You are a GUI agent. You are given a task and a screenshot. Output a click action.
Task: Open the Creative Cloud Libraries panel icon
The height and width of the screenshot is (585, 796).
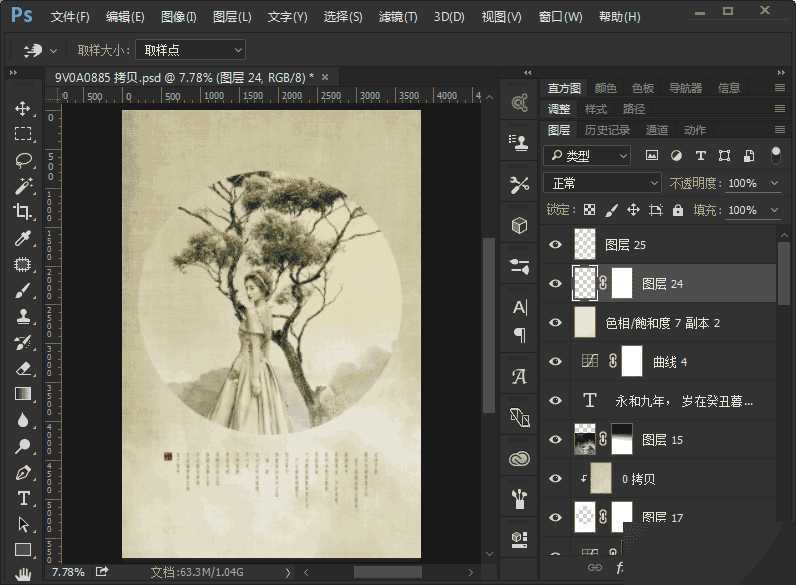pos(519,458)
